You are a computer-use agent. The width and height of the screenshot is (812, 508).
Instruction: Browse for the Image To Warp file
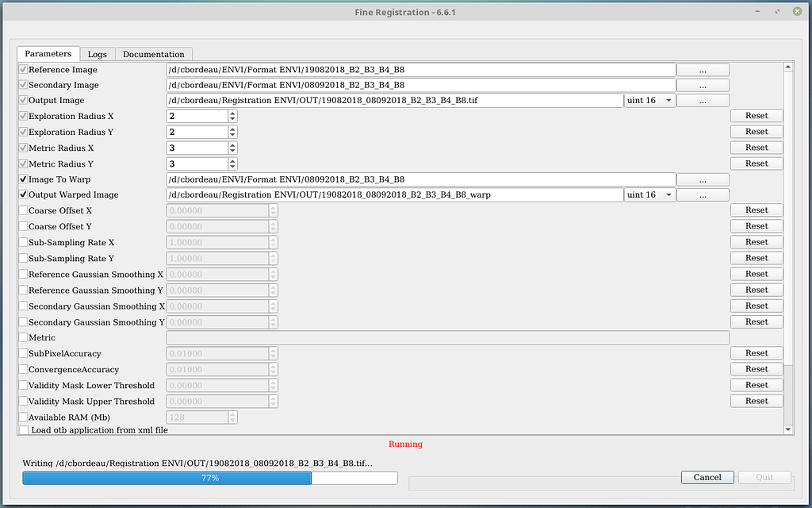point(702,179)
